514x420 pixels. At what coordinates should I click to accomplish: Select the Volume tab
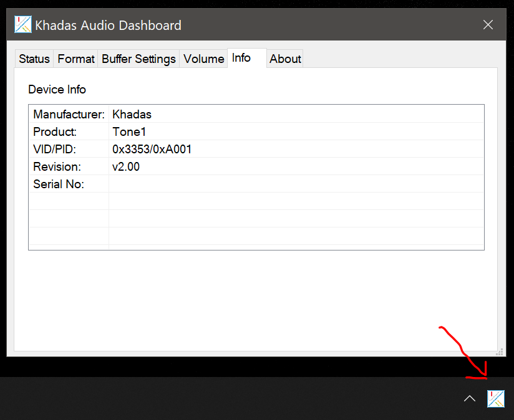203,59
